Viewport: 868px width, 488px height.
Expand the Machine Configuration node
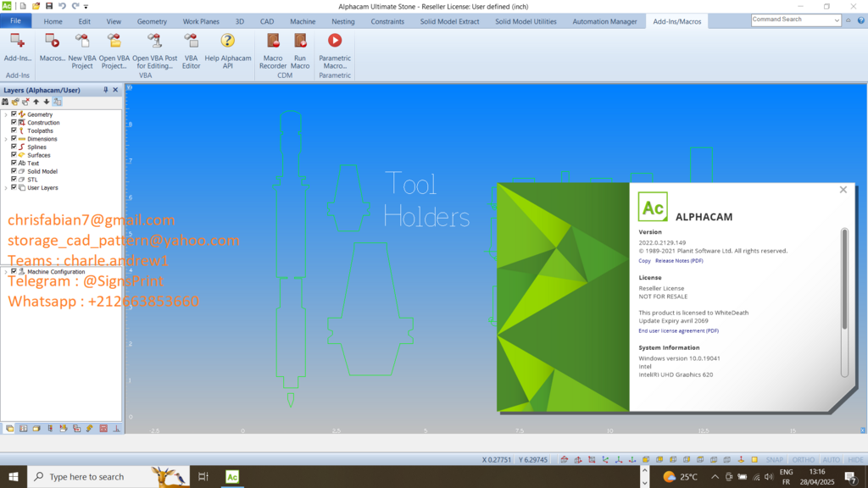(x=6, y=272)
